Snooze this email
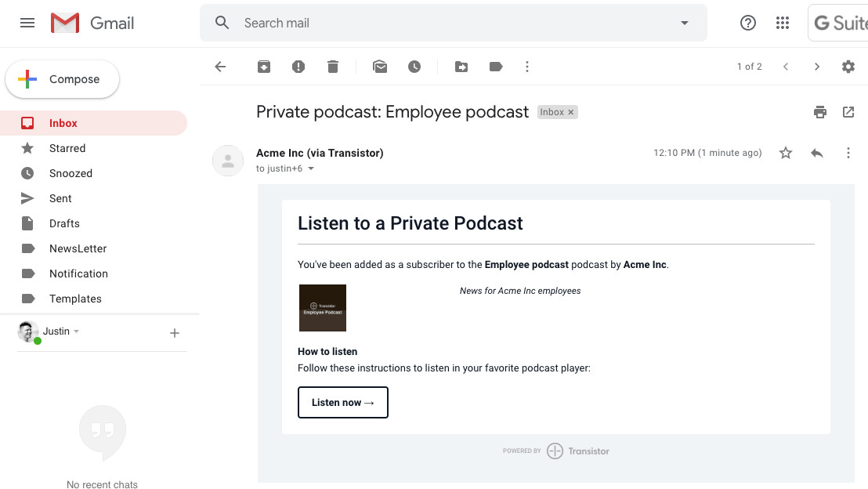This screenshot has height=489, width=868. tap(415, 67)
